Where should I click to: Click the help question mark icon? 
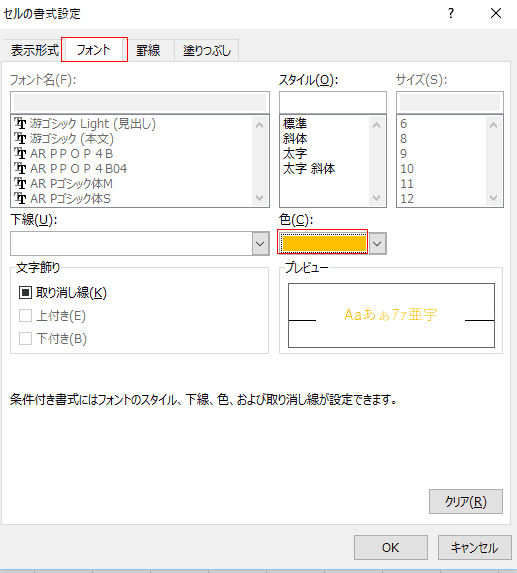click(451, 14)
